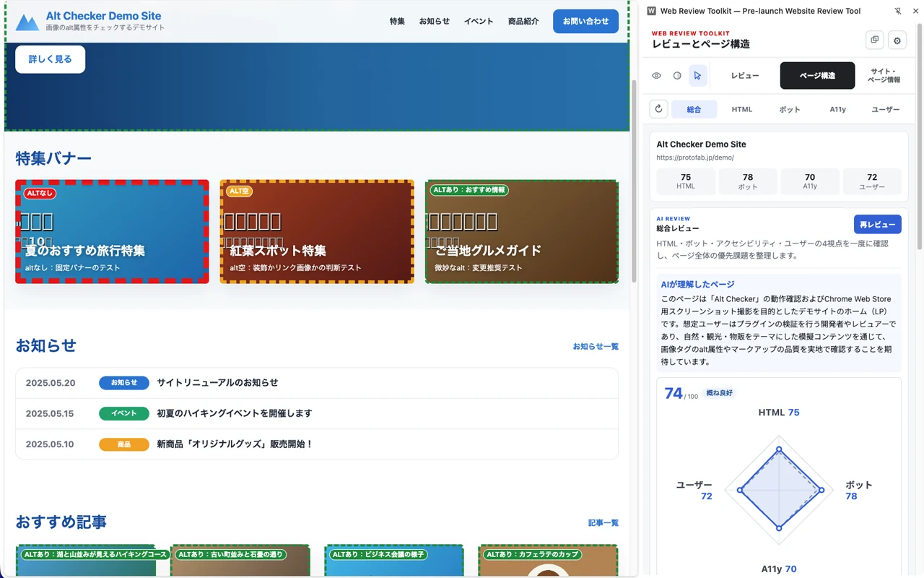Toggle the half-circle contrast icon
The width and height of the screenshot is (924, 578).
[x=677, y=75]
